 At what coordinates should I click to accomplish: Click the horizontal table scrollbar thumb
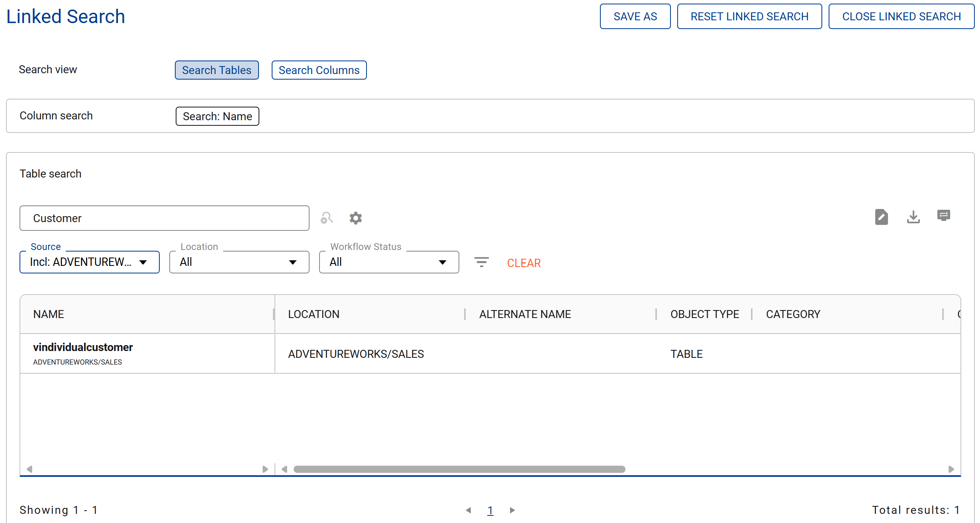tap(459, 469)
